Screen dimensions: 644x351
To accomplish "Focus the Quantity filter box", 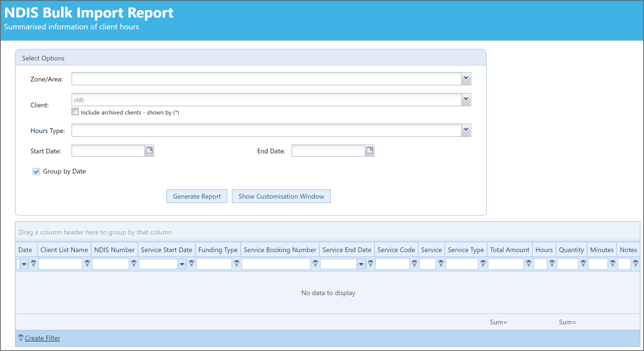I will coord(568,264).
